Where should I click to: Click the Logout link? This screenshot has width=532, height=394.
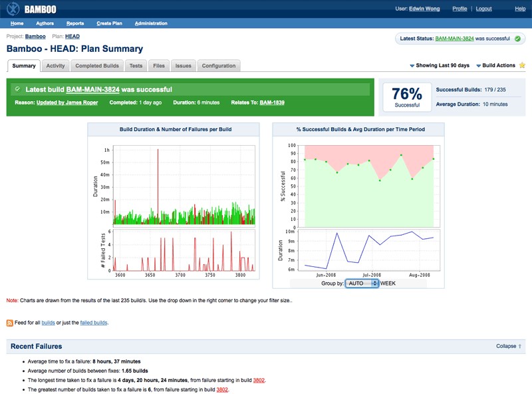pyautogui.click(x=484, y=9)
